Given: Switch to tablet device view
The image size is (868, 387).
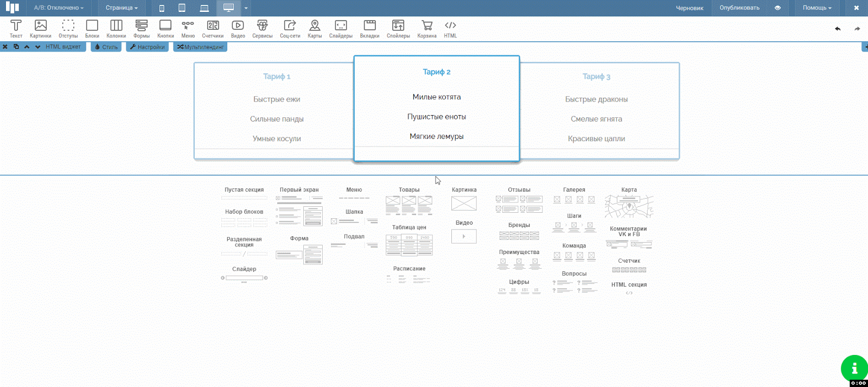Looking at the screenshot, I should tap(182, 8).
